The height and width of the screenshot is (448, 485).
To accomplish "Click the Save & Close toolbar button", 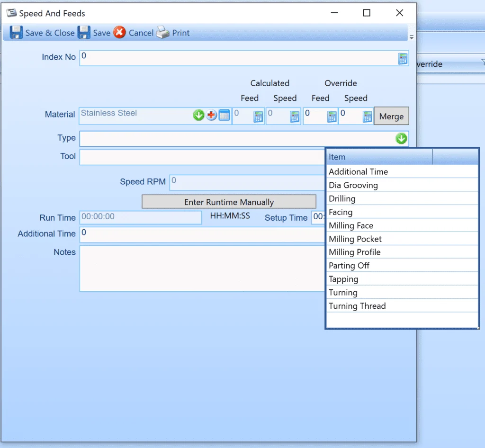I will click(42, 33).
